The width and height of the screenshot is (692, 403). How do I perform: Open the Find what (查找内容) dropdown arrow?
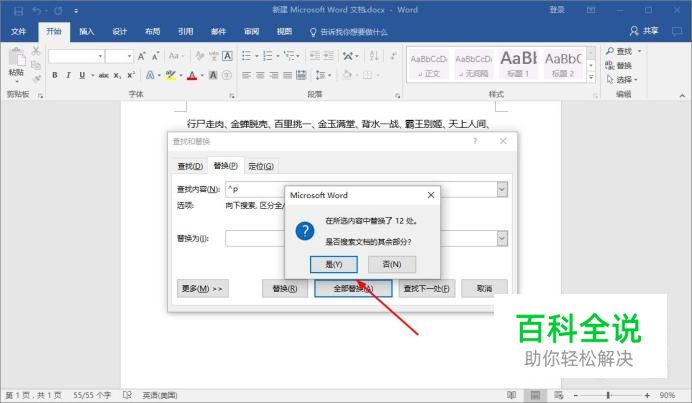502,189
